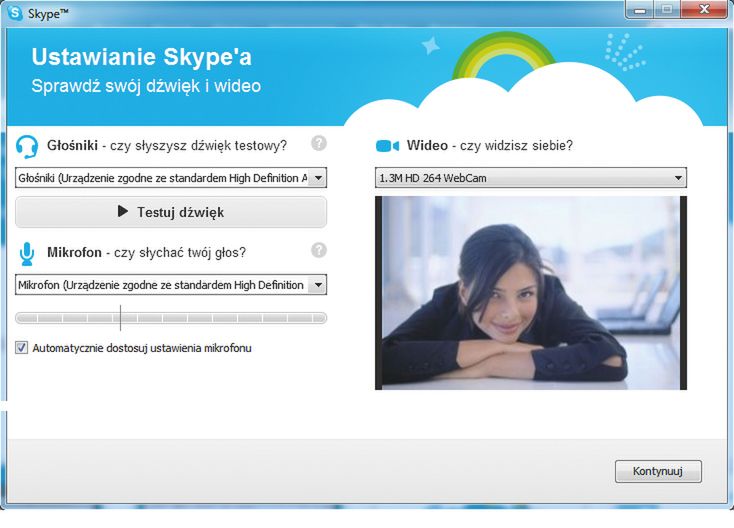Close the Skype window
This screenshot has width=734, height=528.
pyautogui.click(x=704, y=9)
